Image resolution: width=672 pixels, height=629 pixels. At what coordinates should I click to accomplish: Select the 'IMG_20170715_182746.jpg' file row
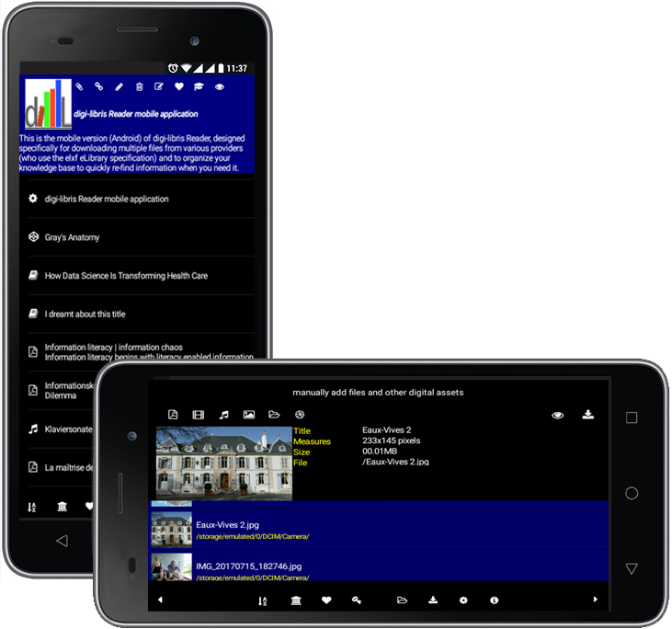379,566
